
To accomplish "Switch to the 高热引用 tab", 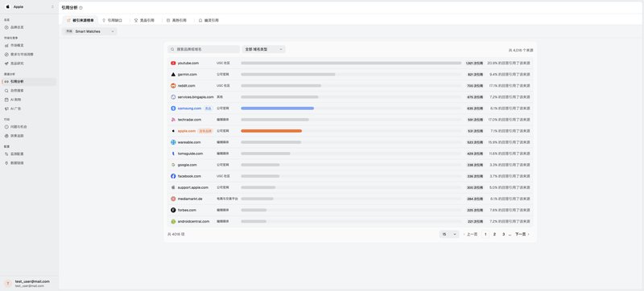I will point(176,20).
